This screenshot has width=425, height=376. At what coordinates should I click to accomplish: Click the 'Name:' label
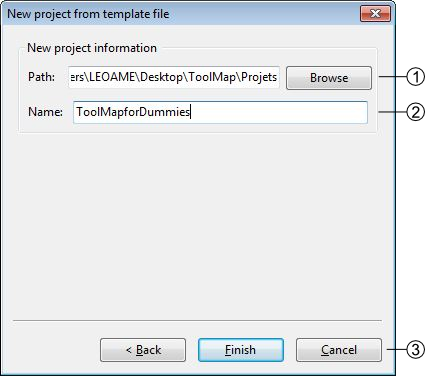point(45,112)
